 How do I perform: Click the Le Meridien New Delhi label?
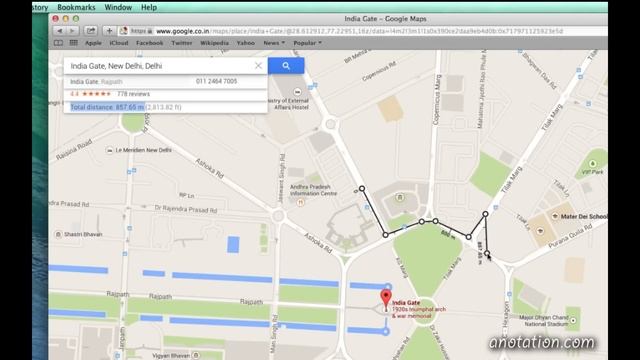tap(143, 150)
